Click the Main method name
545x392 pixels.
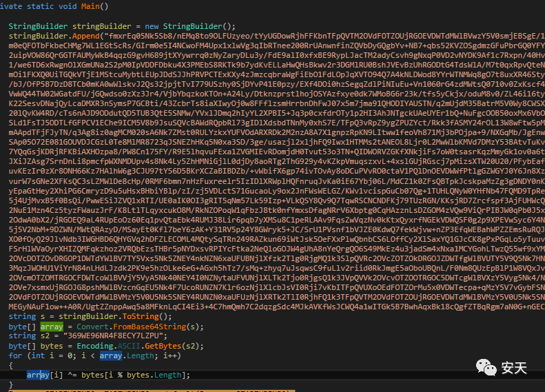90,6
